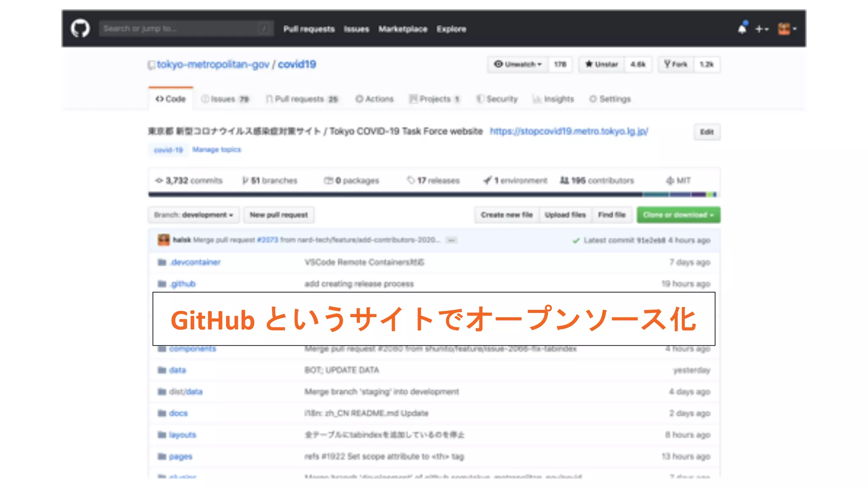View the 4.6k stargazers count
The width and height of the screenshot is (868, 488).
click(637, 64)
